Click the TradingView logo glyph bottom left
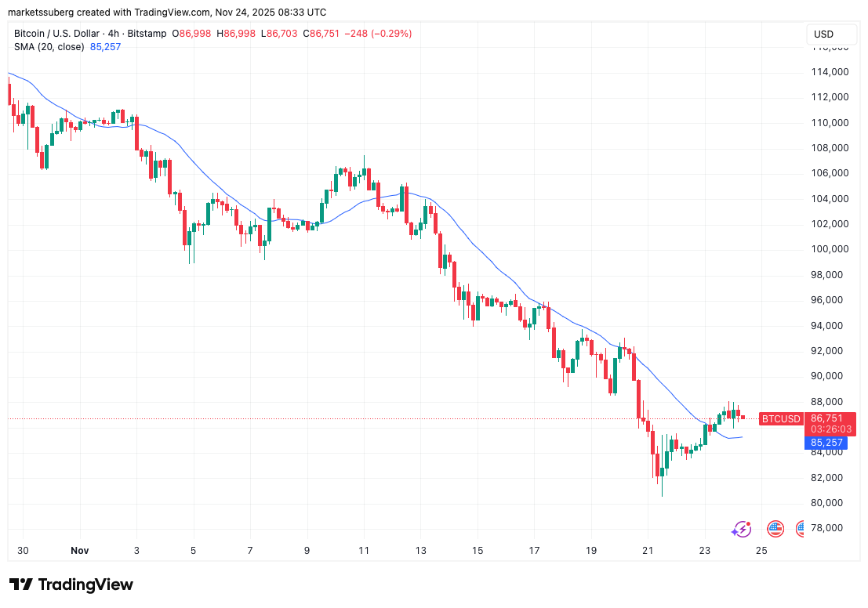 click(20, 584)
